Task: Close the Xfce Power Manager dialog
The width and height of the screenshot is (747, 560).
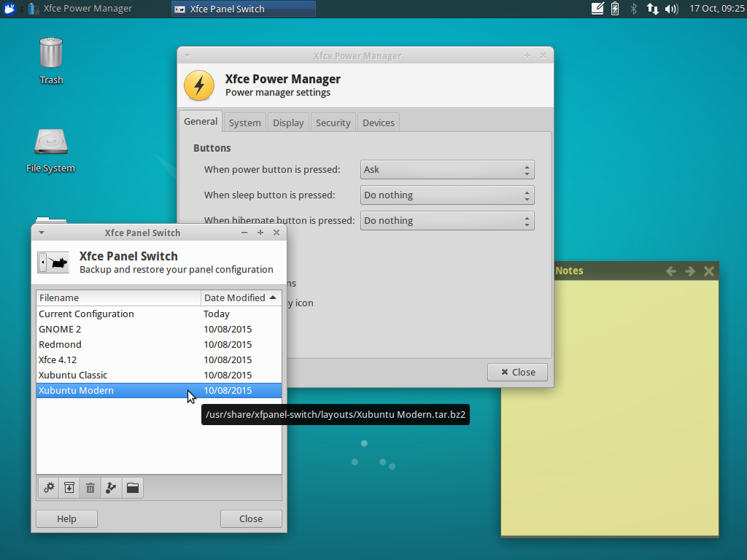Action: (x=517, y=372)
